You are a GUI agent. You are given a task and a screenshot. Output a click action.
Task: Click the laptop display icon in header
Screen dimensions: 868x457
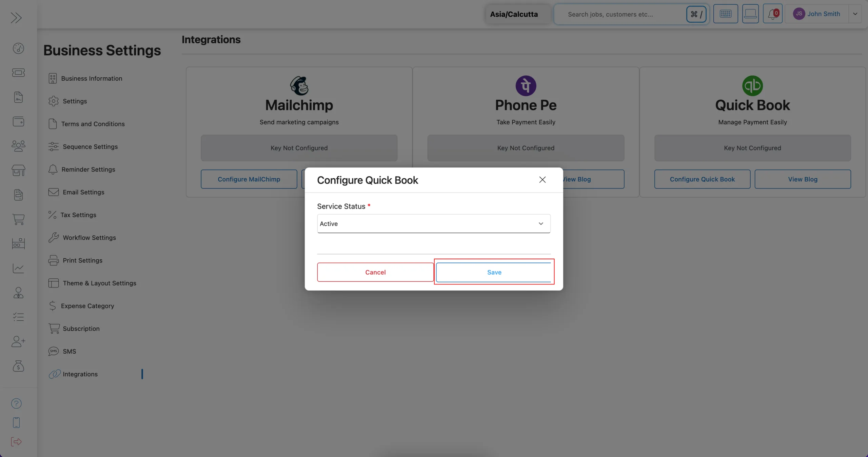pyautogui.click(x=750, y=14)
